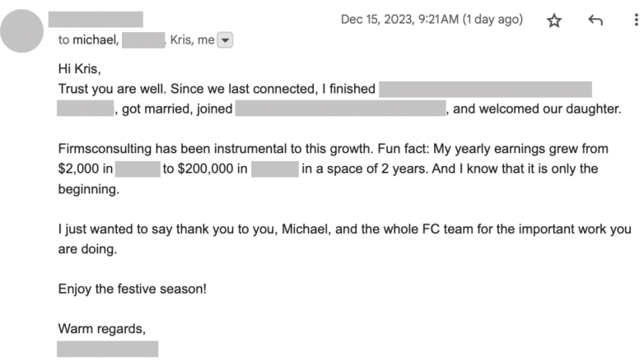Click the "Warm regards," closing
This screenshot has width=644, height=362.
click(101, 329)
